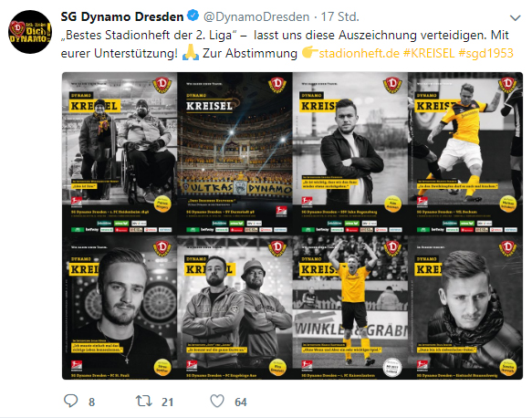View the cover with the man in a scarf
The image size is (532, 418).
[465, 308]
